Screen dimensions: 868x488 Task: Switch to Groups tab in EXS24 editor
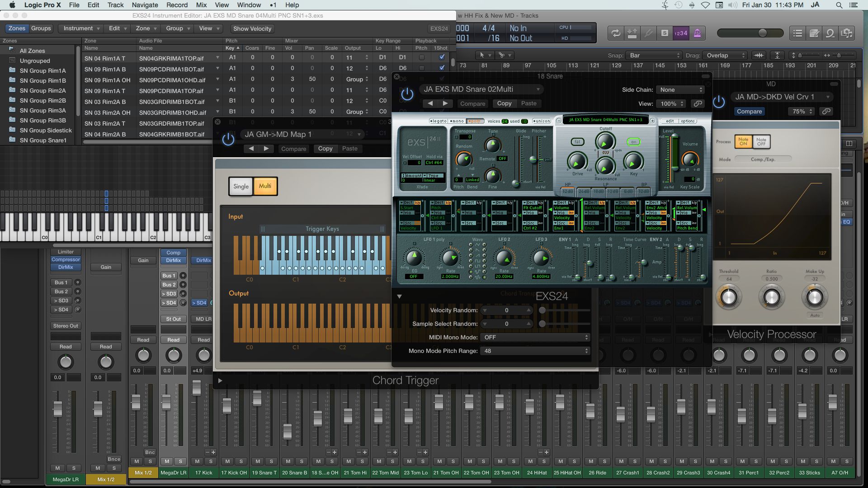[41, 28]
